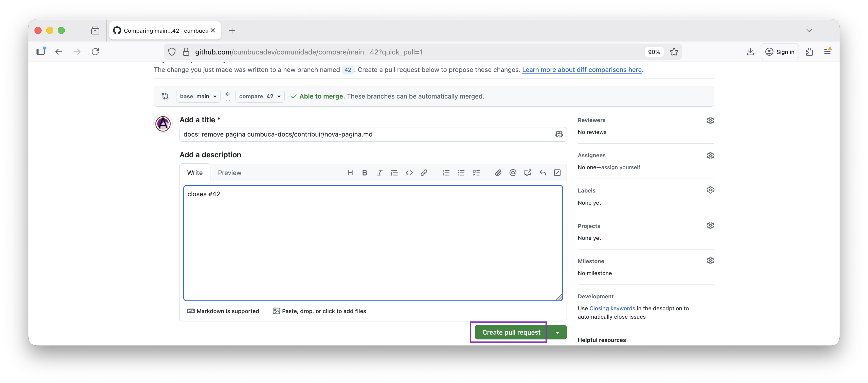List all tabs with chevron
868x383 pixels.
[809, 30]
